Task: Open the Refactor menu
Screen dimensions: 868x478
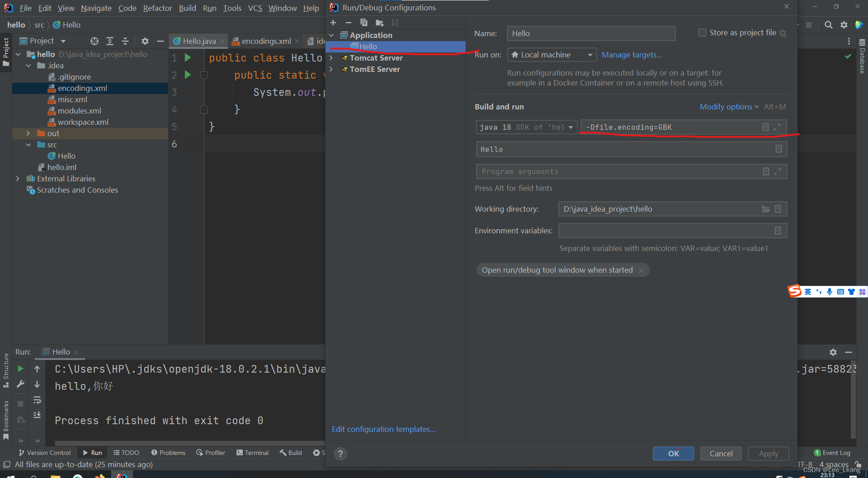Action: (x=157, y=8)
